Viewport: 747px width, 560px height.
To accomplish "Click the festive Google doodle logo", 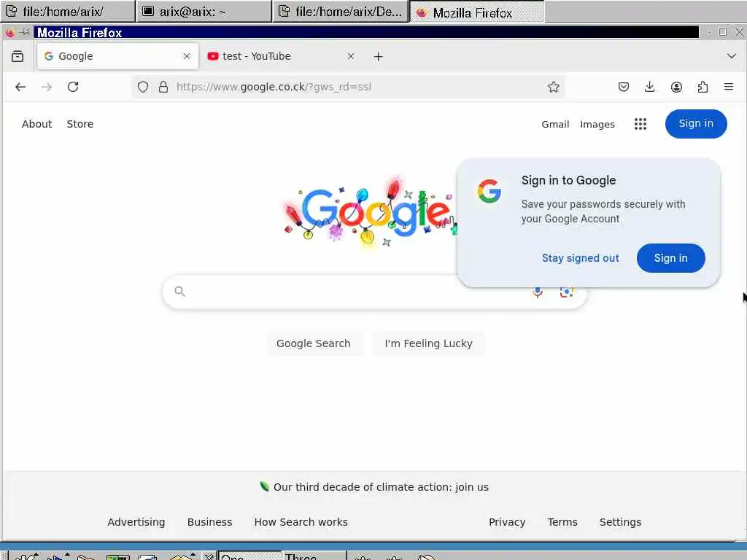I will point(371,213).
